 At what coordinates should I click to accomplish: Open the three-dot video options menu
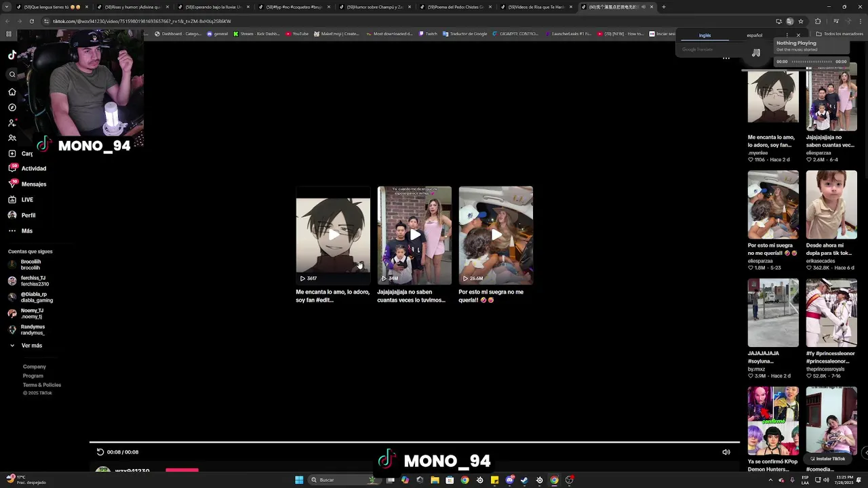726,58
